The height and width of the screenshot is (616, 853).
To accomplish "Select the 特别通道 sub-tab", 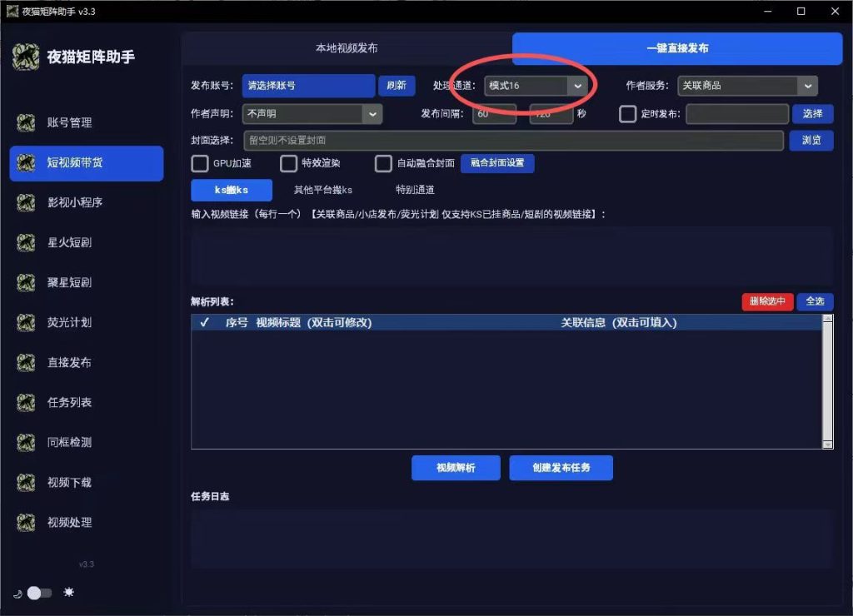I will pyautogui.click(x=415, y=190).
